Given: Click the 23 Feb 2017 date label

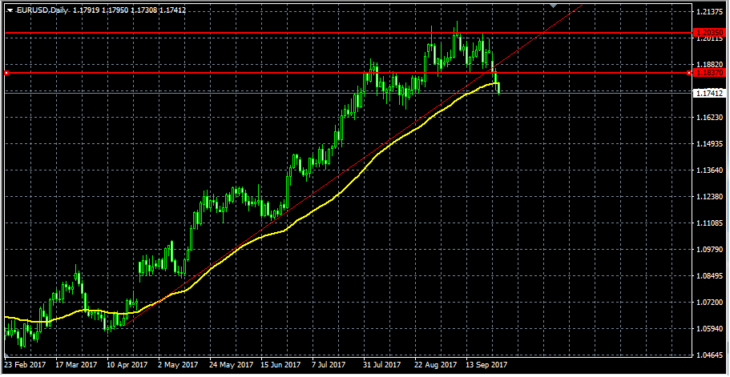Looking at the screenshot, I should coord(25,365).
